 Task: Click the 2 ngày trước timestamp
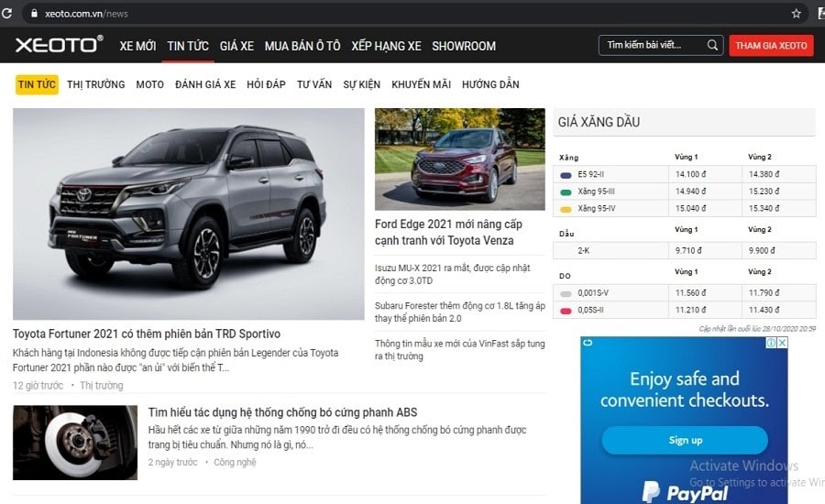tap(172, 463)
